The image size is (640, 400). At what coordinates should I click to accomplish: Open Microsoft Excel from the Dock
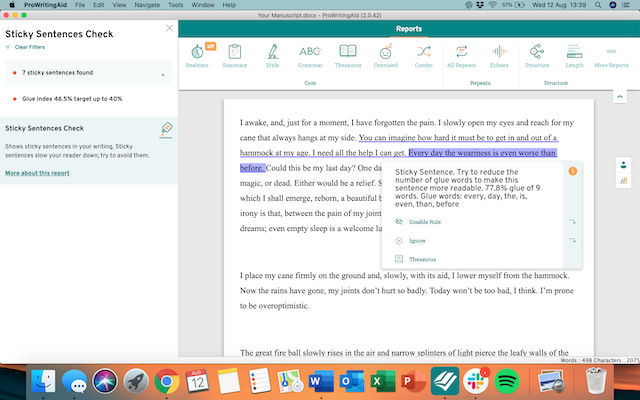pos(382,382)
